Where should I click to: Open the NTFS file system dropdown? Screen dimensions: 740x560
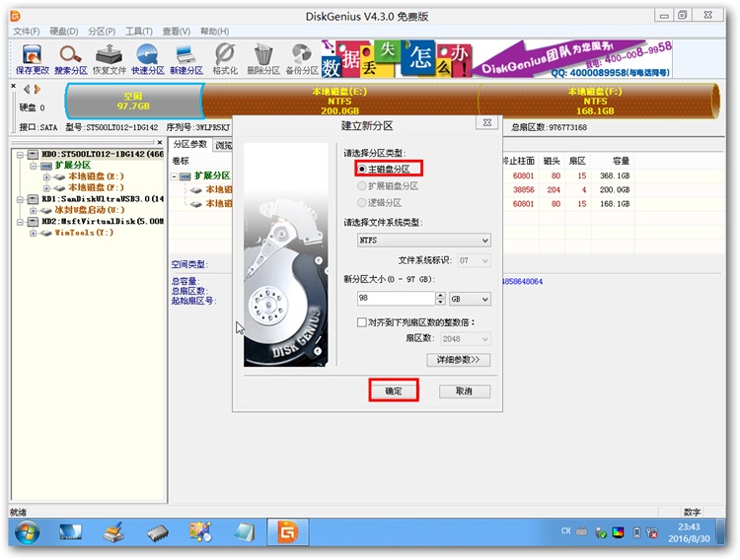click(424, 241)
